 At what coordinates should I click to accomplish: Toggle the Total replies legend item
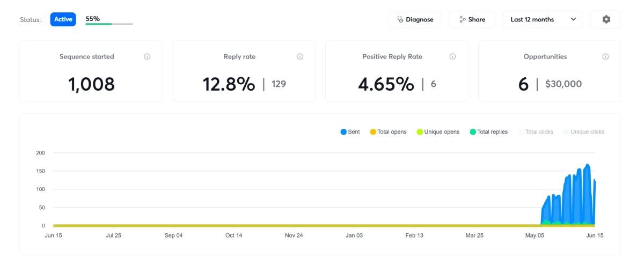click(x=488, y=132)
